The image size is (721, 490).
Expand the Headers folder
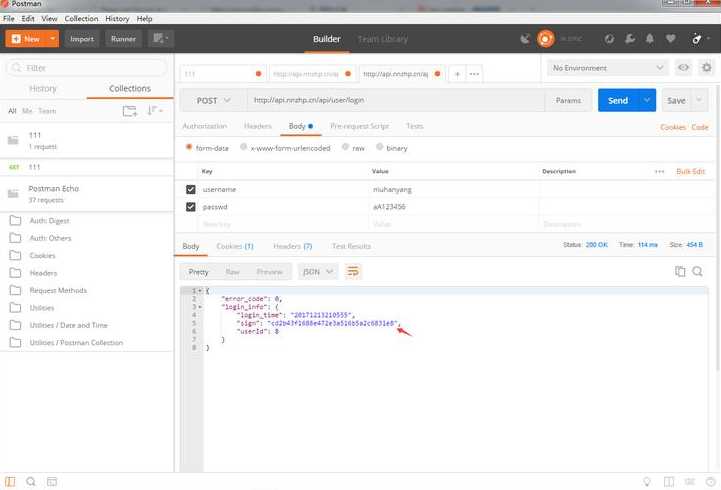point(87,273)
